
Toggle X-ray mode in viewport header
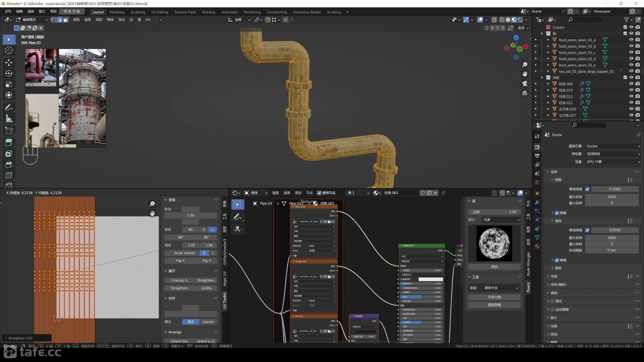pos(494,20)
